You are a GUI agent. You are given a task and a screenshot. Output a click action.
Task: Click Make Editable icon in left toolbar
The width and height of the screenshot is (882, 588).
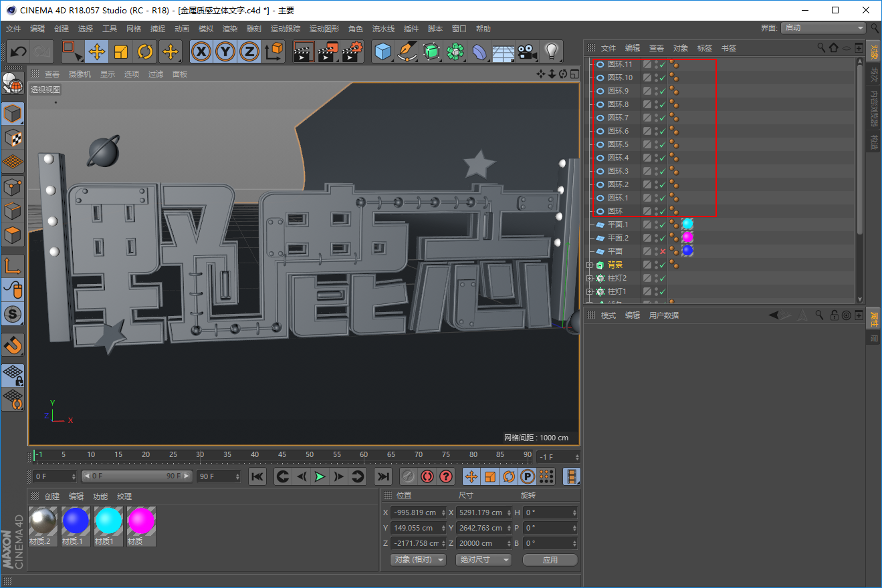(13, 84)
